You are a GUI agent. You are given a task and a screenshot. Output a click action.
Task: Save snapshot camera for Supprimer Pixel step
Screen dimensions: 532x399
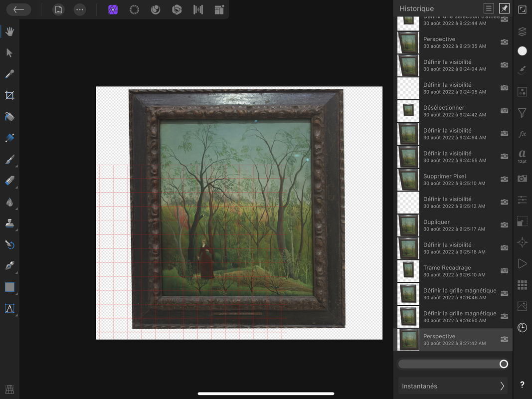coord(505,179)
